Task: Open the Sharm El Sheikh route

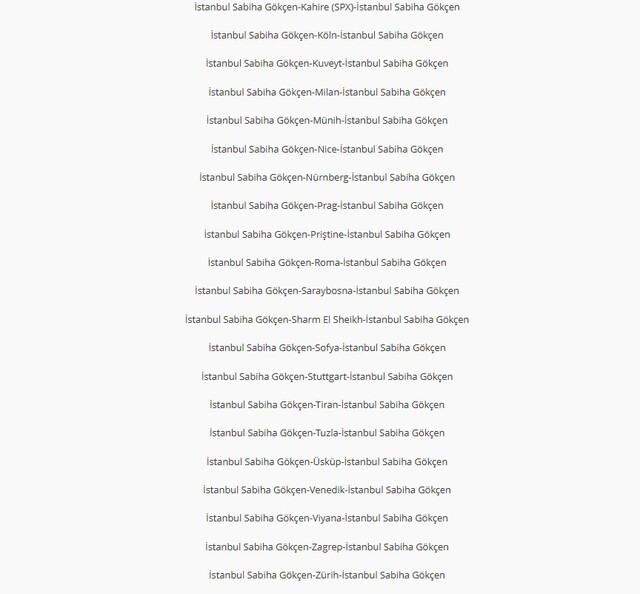Action: [x=327, y=320]
